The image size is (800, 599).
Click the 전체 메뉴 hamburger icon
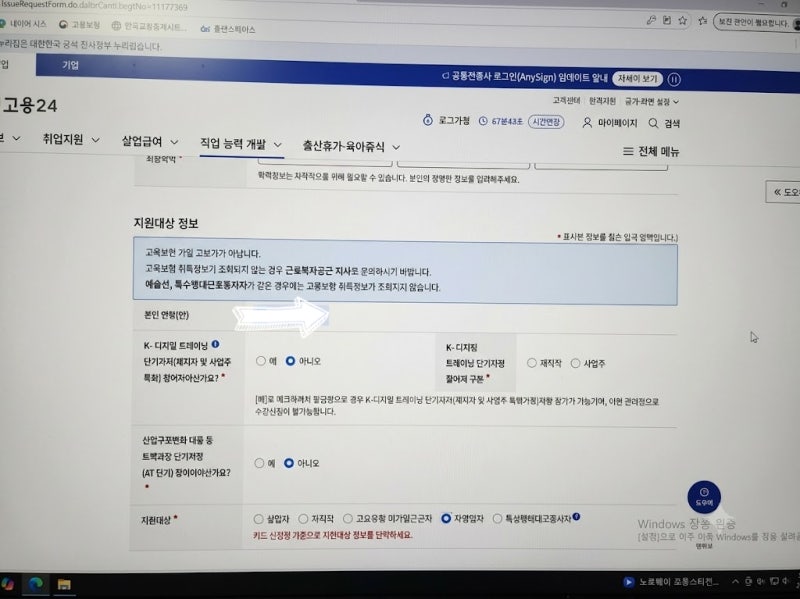point(628,151)
